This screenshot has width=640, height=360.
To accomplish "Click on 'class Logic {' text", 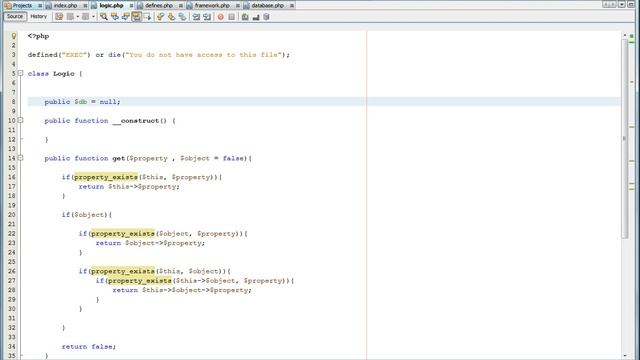I will pos(55,73).
